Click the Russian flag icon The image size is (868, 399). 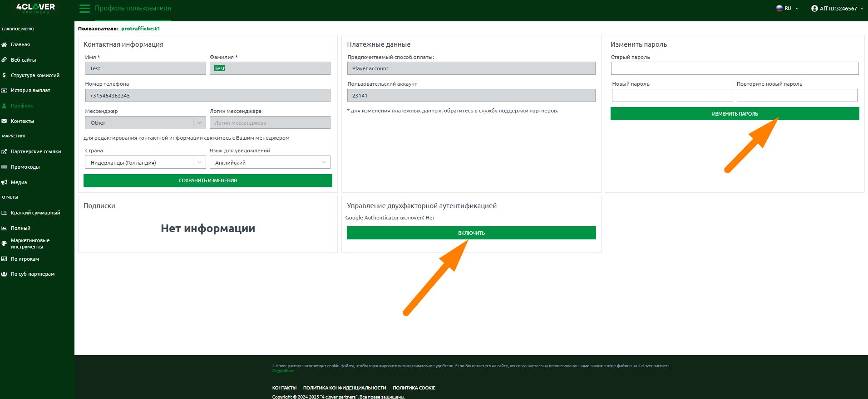tap(779, 8)
